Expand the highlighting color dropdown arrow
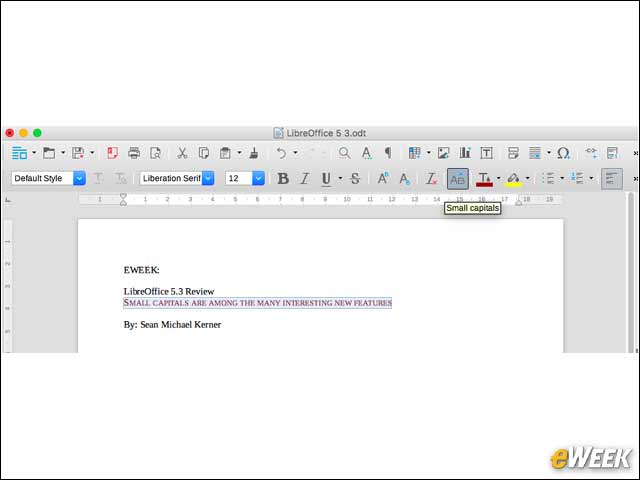 pyautogui.click(x=527, y=178)
